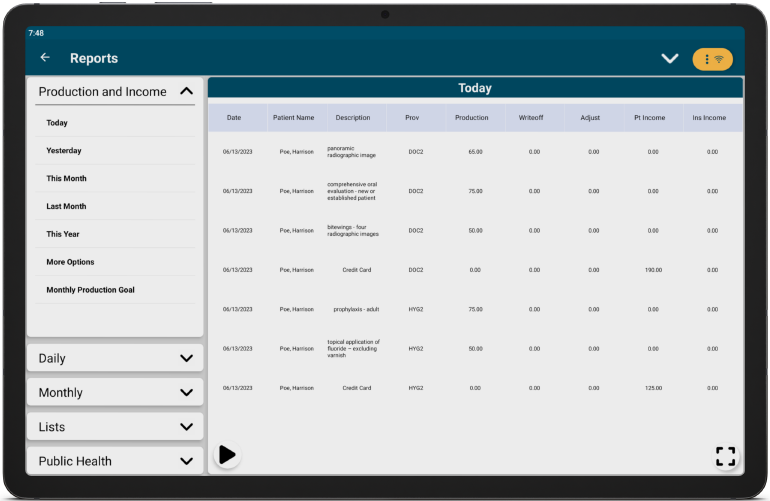
Task: Collapse the Production and Income section
Action: [186, 92]
